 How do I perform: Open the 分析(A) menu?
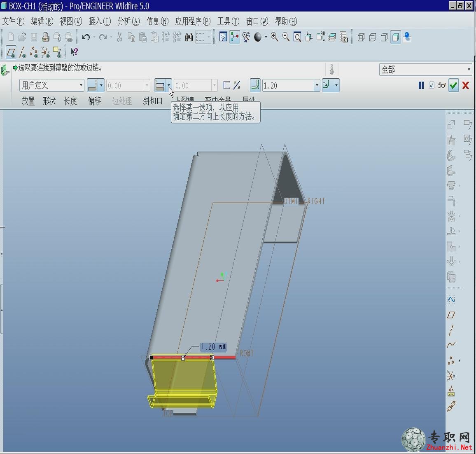point(129,21)
